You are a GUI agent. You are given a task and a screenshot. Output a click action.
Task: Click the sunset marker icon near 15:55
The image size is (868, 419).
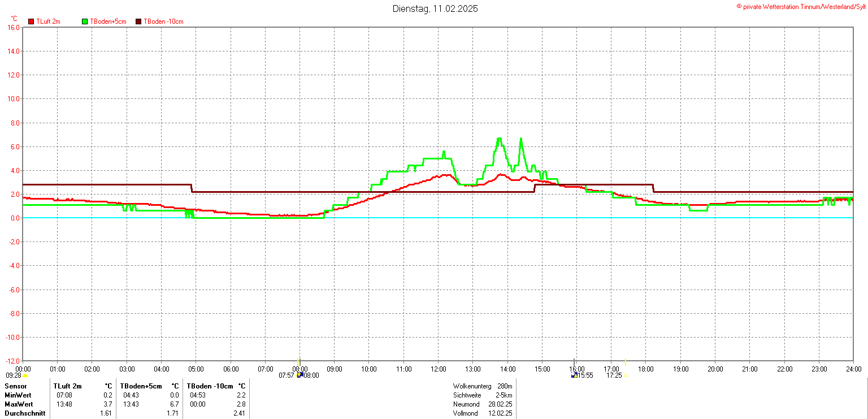click(x=574, y=374)
